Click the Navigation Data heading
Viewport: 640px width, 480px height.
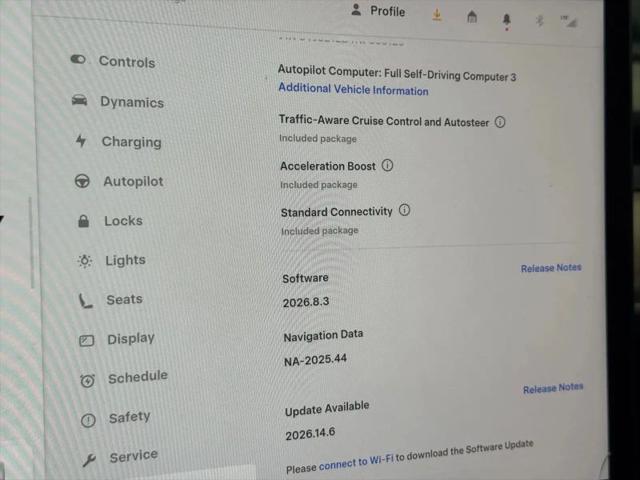[323, 336]
